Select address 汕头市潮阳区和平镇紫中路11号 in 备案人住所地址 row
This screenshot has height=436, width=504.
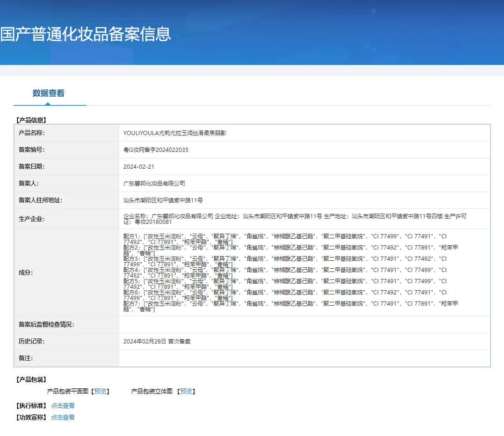point(163,200)
